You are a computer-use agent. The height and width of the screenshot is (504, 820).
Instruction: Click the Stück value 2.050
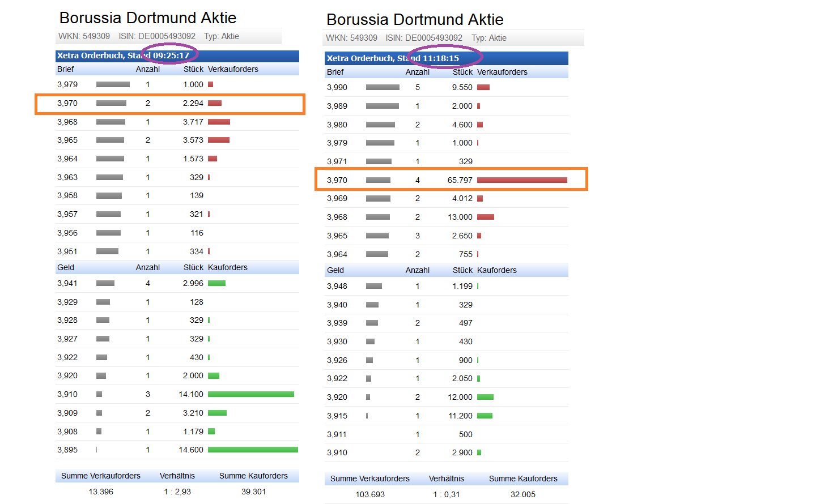point(462,378)
